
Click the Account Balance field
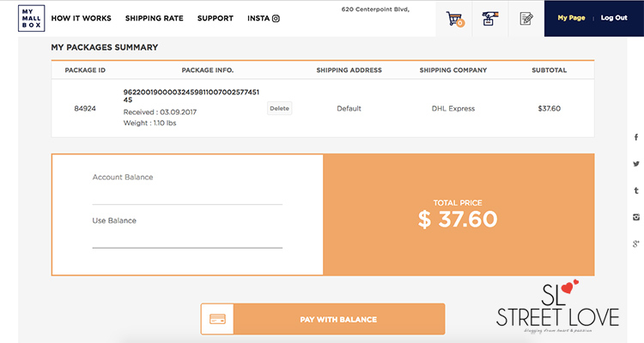(187, 196)
